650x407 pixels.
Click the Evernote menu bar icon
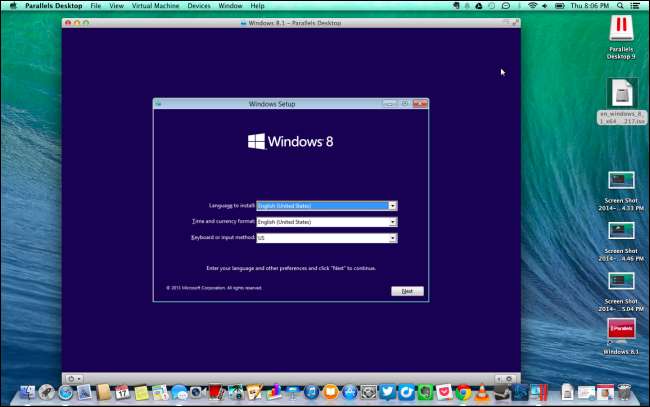(x=456, y=6)
